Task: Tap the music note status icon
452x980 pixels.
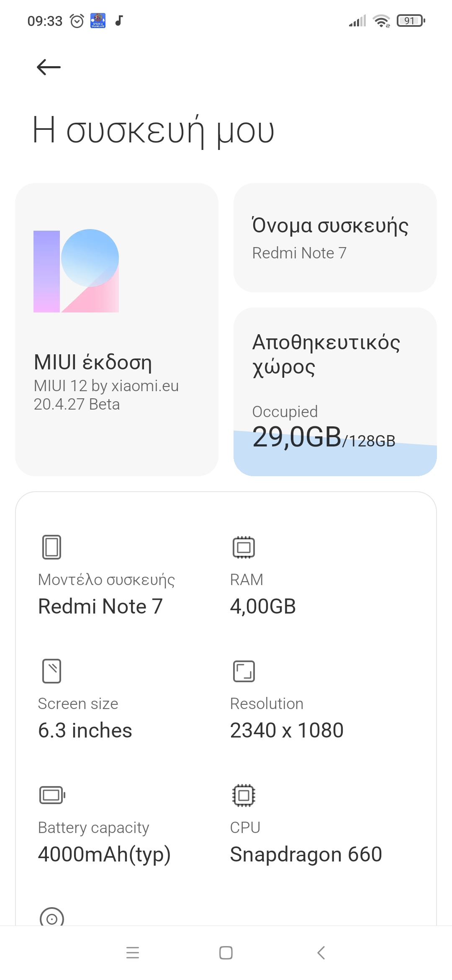Action: pyautogui.click(x=119, y=21)
